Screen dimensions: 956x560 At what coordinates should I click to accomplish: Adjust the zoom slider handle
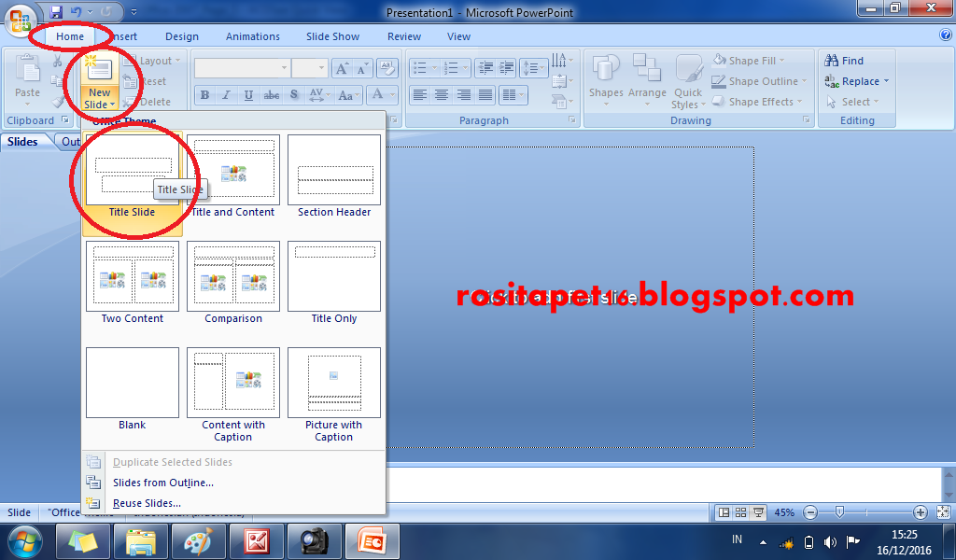pyautogui.click(x=839, y=512)
